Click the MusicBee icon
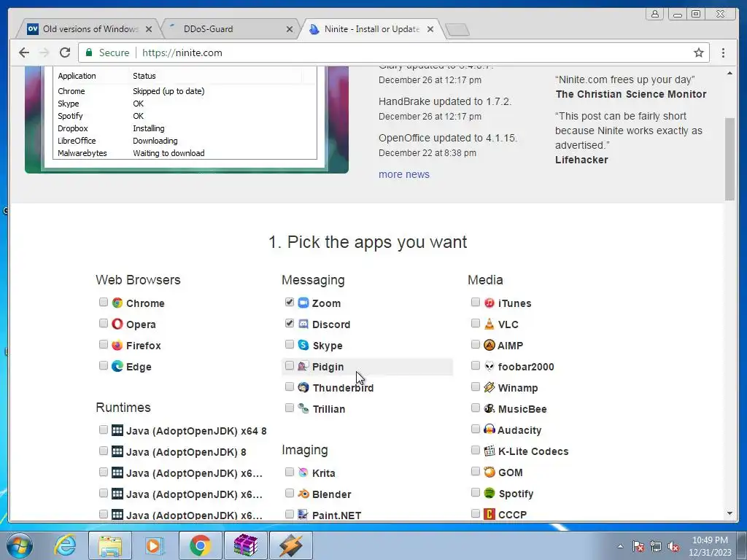The height and width of the screenshot is (560, 747). [x=489, y=408]
